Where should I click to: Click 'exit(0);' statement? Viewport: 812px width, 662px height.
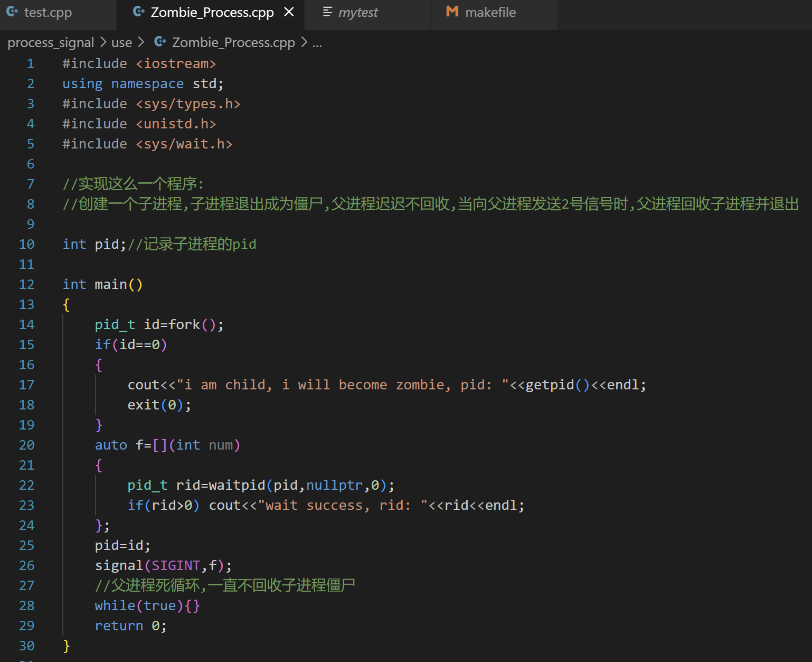click(x=159, y=405)
